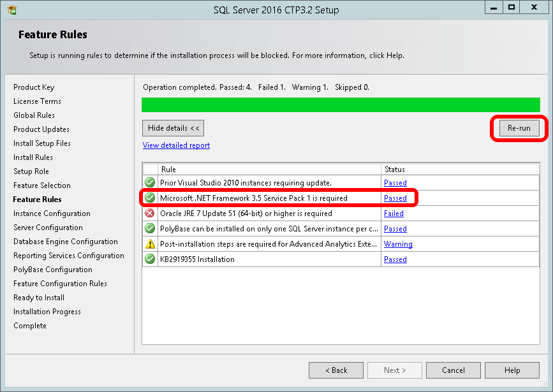Maximize the setup window
The height and width of the screenshot is (392, 553).
pos(512,8)
